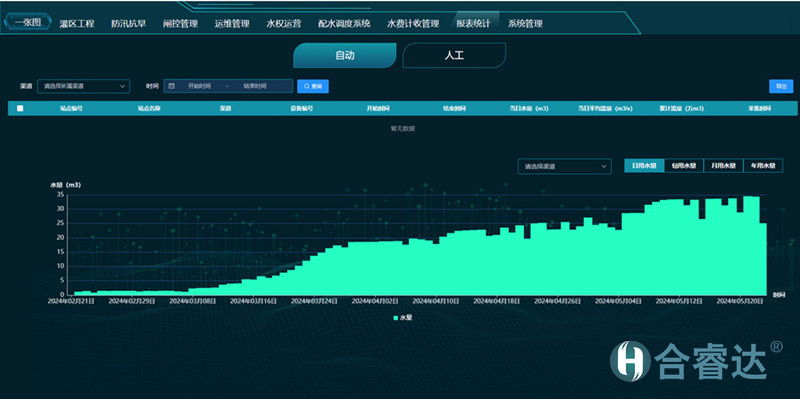Click the 设备编号 column header
Viewport: 800px width, 399px height.
coord(302,108)
